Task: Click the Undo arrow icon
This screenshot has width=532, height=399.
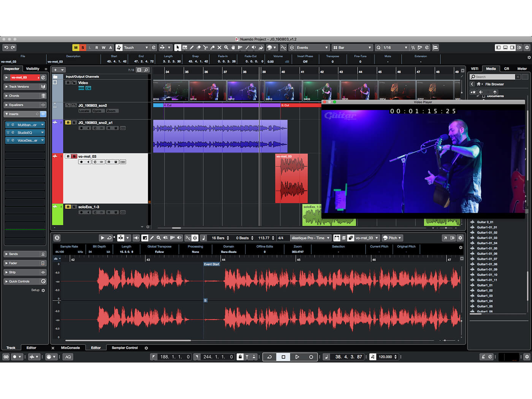Action: point(6,47)
